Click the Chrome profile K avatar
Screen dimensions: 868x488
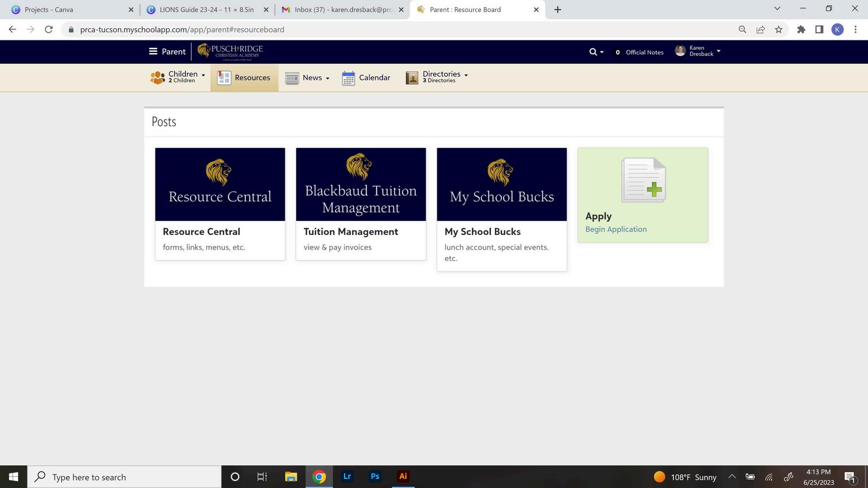[837, 29]
